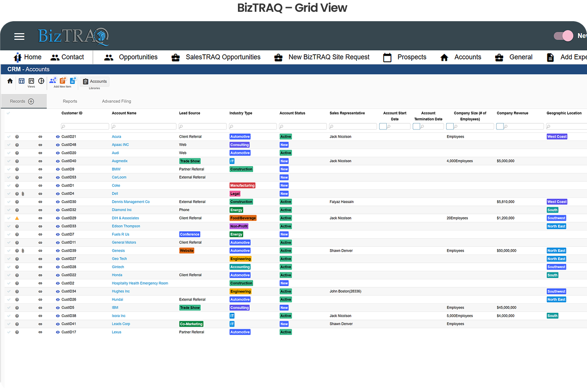This screenshot has height=392, width=587.
Task: Open SalesTRAQ Opportunities menu item
Action: (216, 57)
